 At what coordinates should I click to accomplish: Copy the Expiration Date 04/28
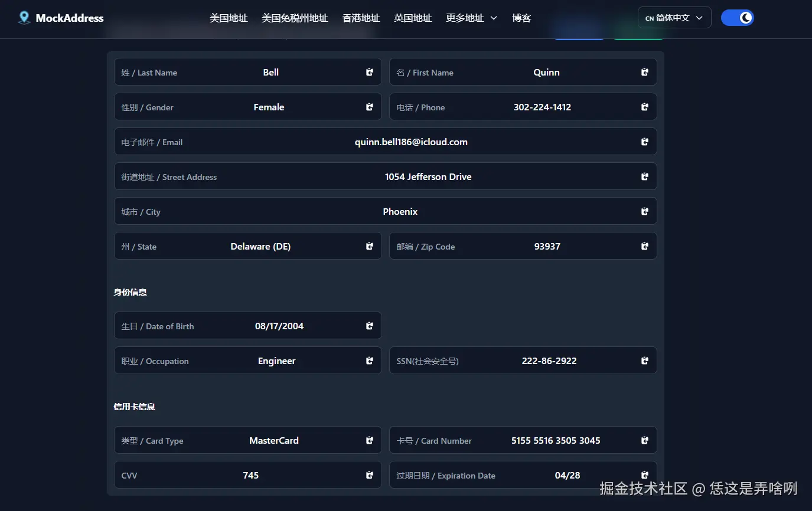point(645,476)
